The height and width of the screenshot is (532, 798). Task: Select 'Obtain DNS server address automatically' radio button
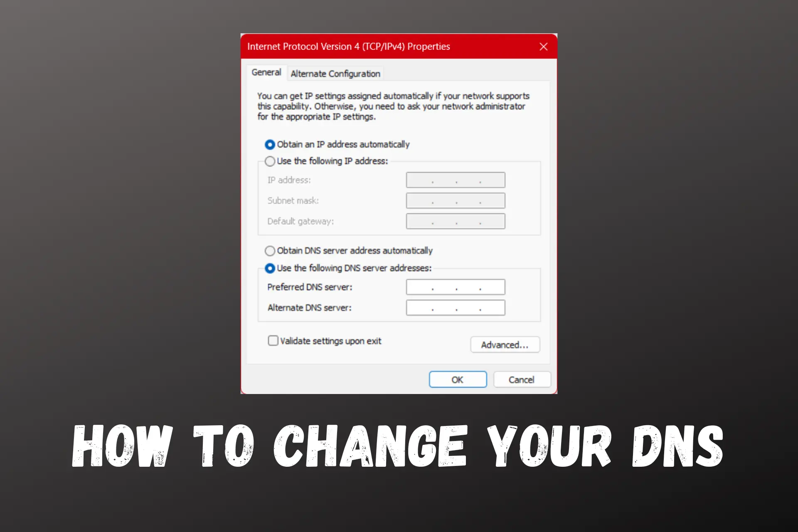(269, 250)
